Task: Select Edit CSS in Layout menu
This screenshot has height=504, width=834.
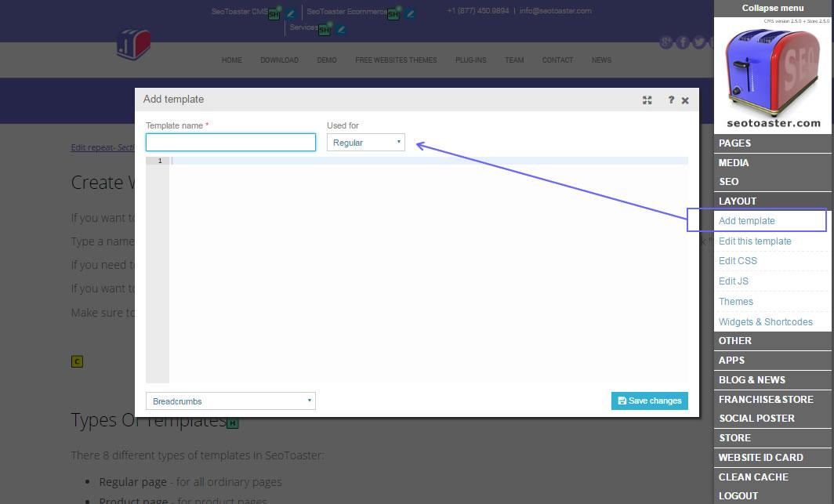Action: coord(738,261)
